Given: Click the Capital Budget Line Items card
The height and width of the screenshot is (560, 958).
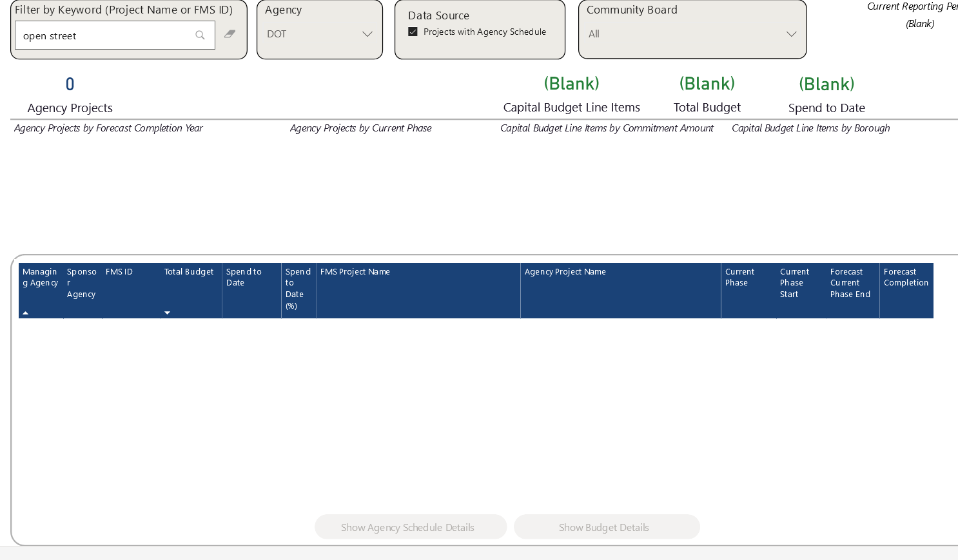Looking at the screenshot, I should 572,95.
